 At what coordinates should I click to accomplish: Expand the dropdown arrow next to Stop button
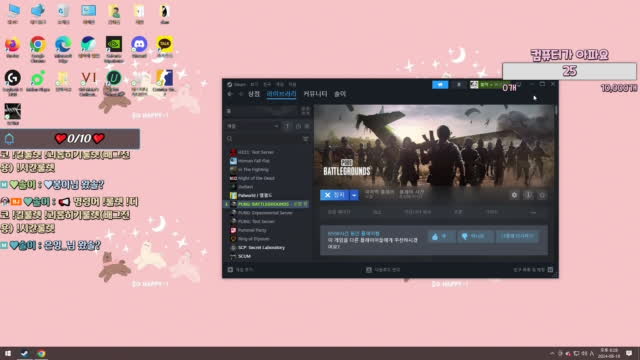(x=354, y=195)
